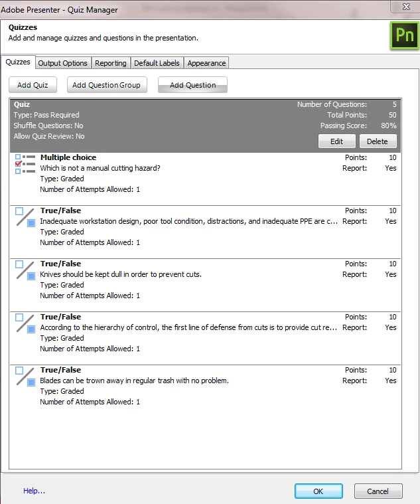420x504 pixels.
Task: Click the 'Multiple choice' heading
Action: pyautogui.click(x=68, y=157)
